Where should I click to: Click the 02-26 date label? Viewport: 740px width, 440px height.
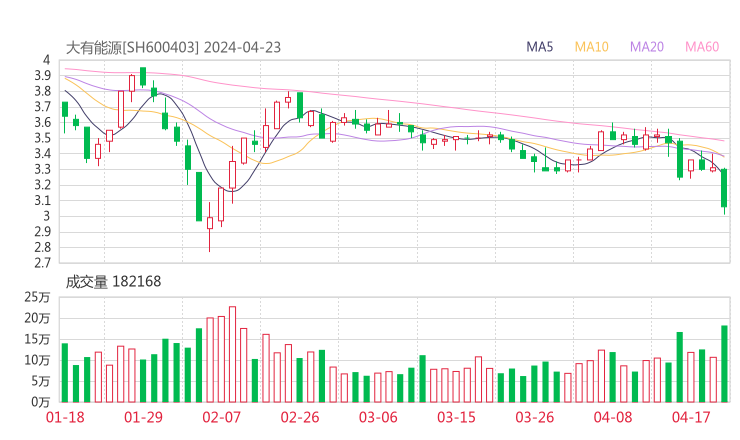(x=300, y=417)
